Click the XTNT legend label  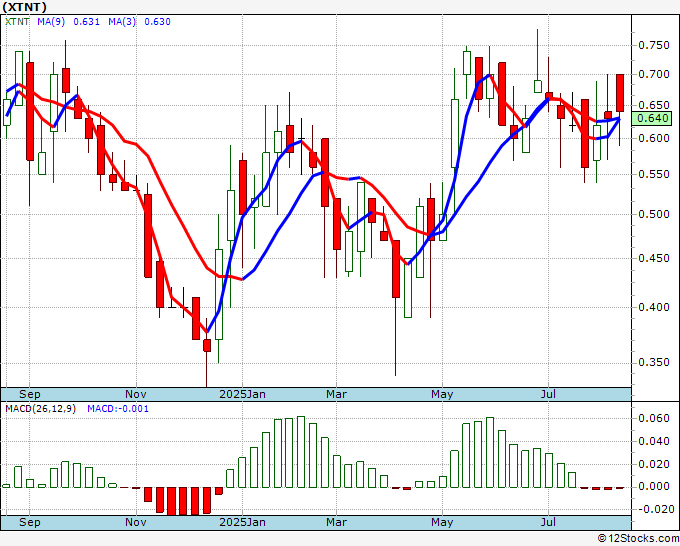pos(17,22)
